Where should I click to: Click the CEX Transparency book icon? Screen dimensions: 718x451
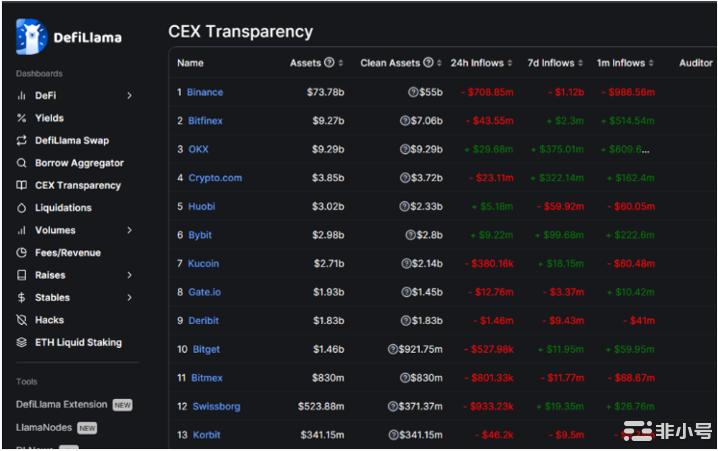pyautogui.click(x=22, y=186)
